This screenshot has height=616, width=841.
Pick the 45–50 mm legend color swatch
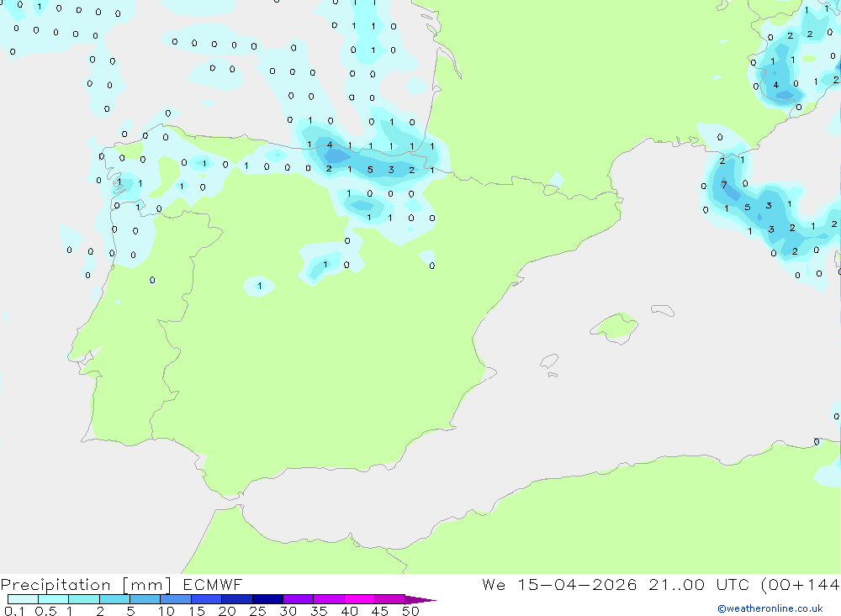tap(389, 599)
